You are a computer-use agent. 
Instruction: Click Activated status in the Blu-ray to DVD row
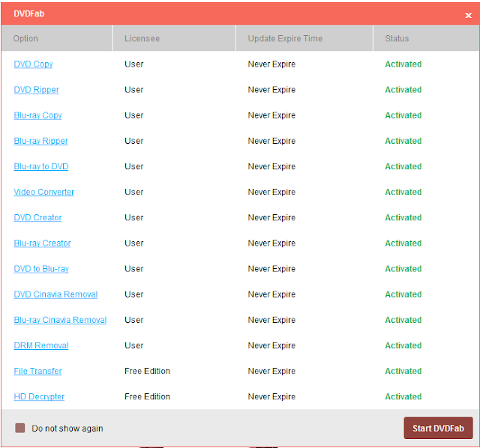tap(403, 166)
